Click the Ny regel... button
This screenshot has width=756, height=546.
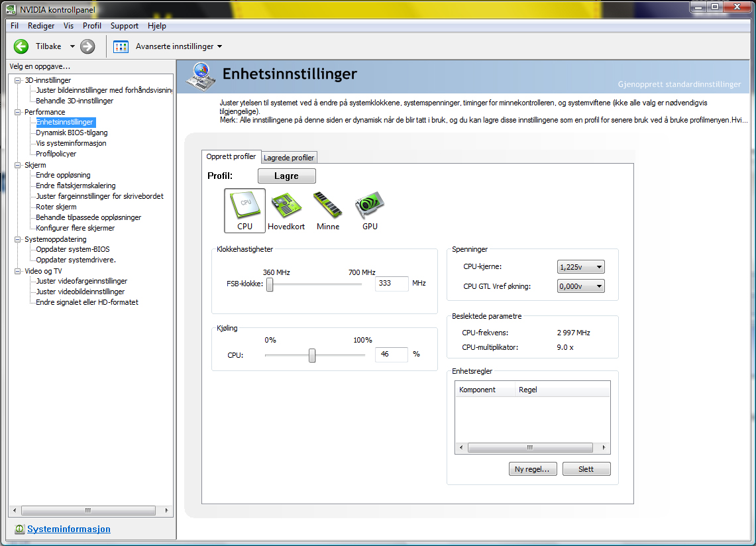coord(532,469)
